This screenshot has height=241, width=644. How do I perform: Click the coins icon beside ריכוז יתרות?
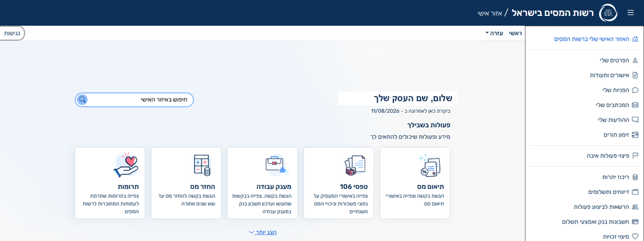click(x=636, y=177)
